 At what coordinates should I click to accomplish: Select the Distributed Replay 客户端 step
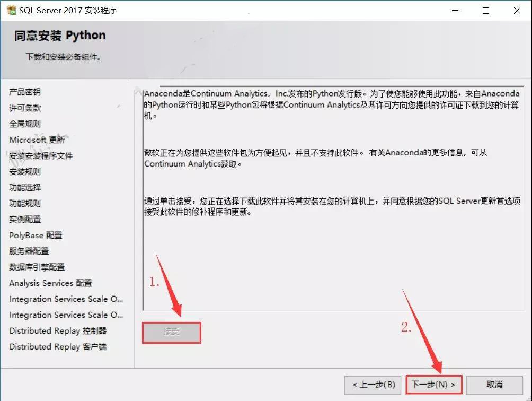tap(58, 347)
